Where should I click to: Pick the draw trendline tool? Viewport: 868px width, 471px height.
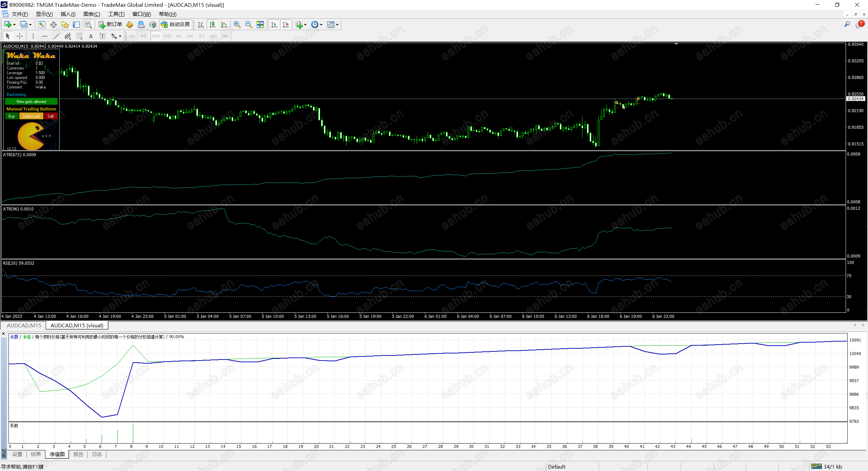pos(56,36)
